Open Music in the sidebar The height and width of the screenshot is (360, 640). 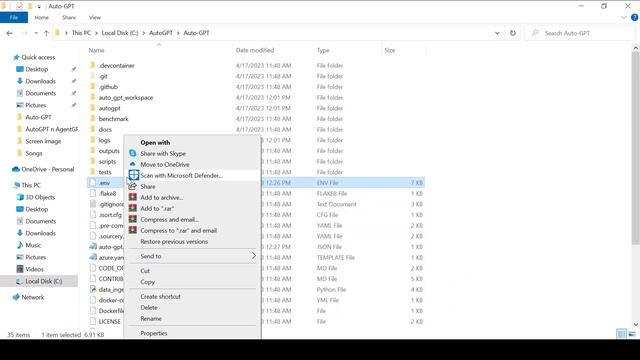pyautogui.click(x=33, y=245)
